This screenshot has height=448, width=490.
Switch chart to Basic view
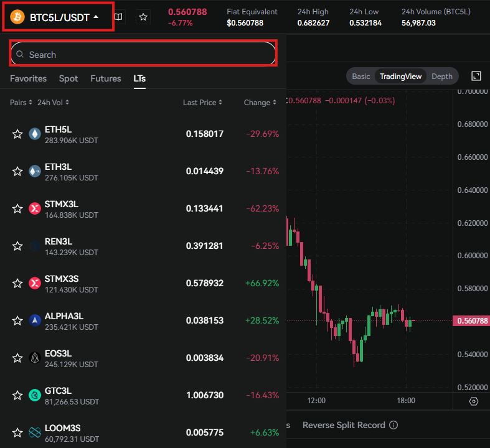tap(361, 76)
